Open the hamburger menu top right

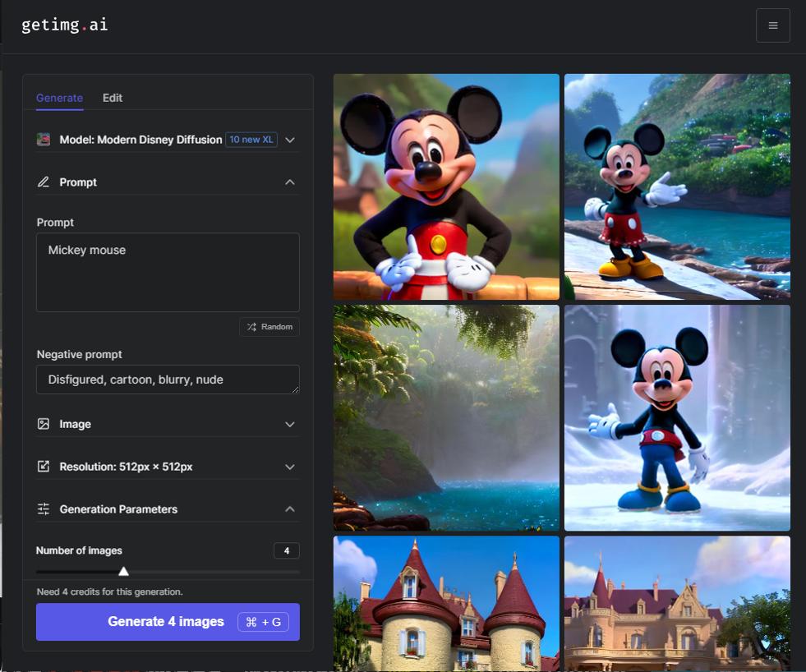click(x=772, y=25)
